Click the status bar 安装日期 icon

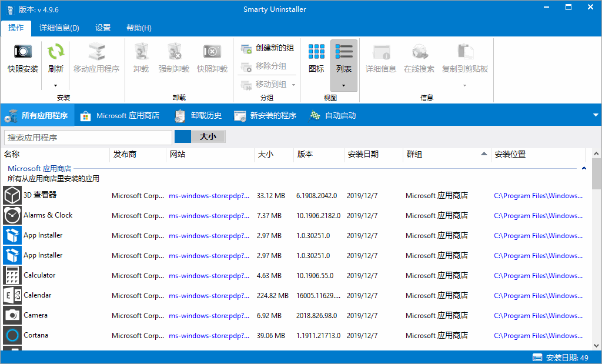coord(537,358)
